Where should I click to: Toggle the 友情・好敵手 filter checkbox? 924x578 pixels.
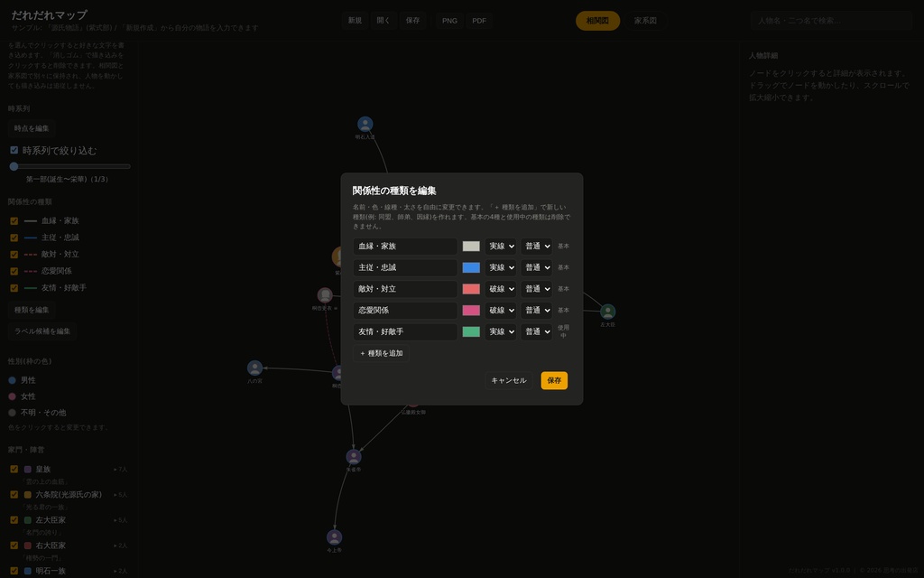[14, 288]
